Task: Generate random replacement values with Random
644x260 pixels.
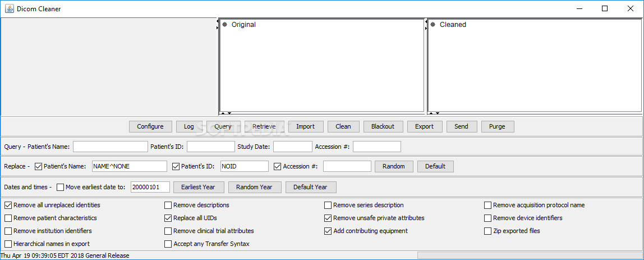Action: pos(394,166)
